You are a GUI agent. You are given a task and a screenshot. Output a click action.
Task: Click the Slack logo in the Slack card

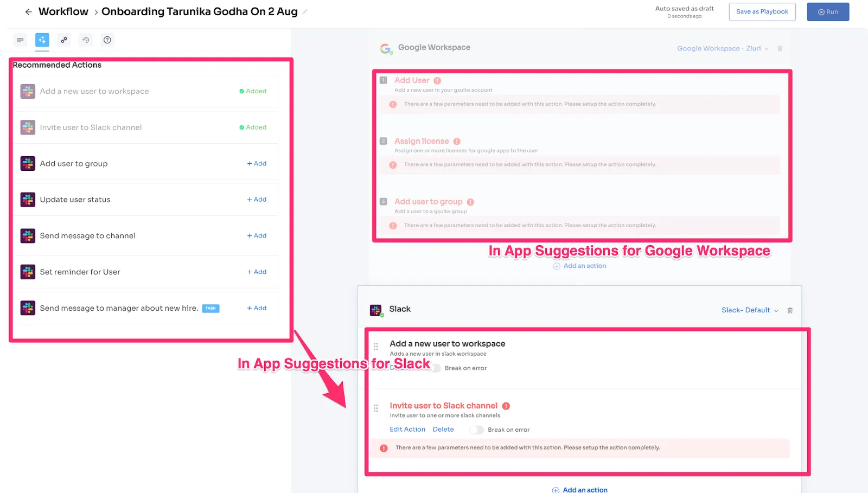coord(376,310)
